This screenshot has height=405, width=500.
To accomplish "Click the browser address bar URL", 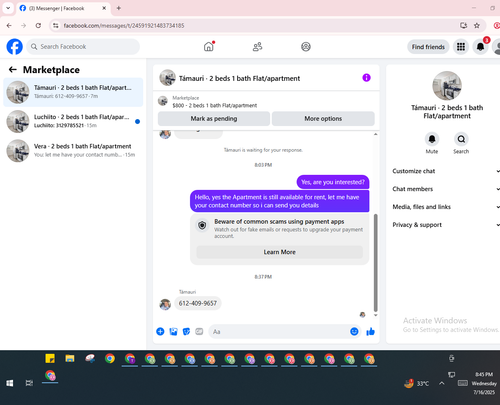I will (x=124, y=26).
